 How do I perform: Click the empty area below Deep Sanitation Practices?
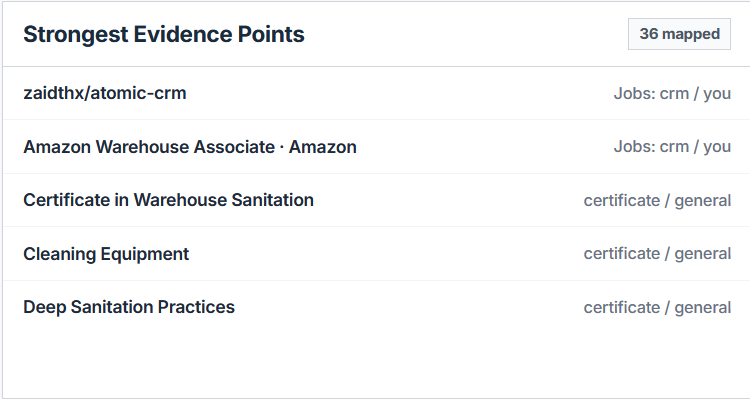[x=376, y=364]
